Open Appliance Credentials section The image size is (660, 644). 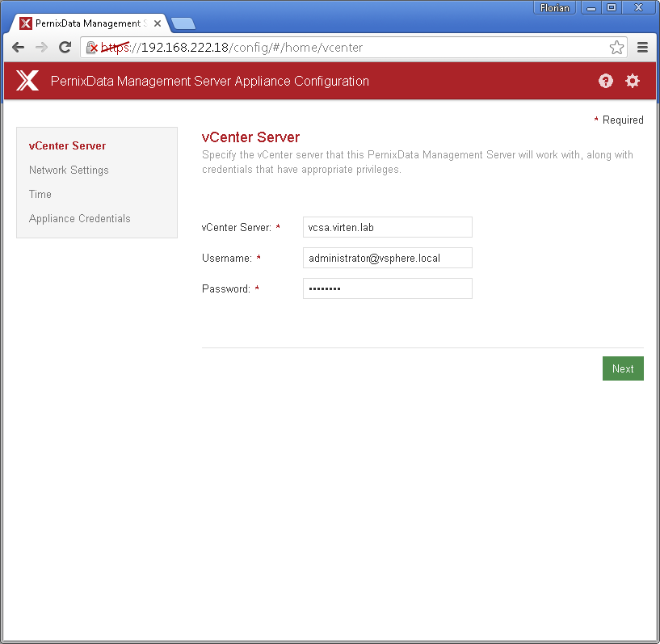point(79,218)
